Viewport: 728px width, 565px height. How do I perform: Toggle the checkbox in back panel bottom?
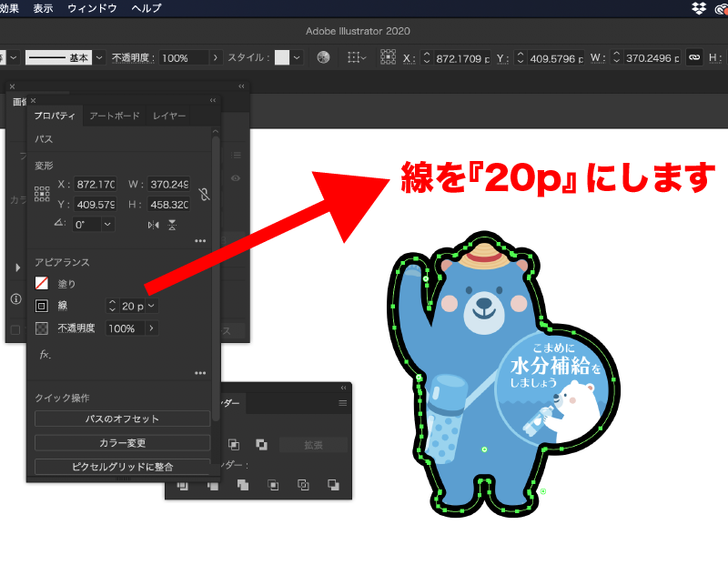[15, 330]
